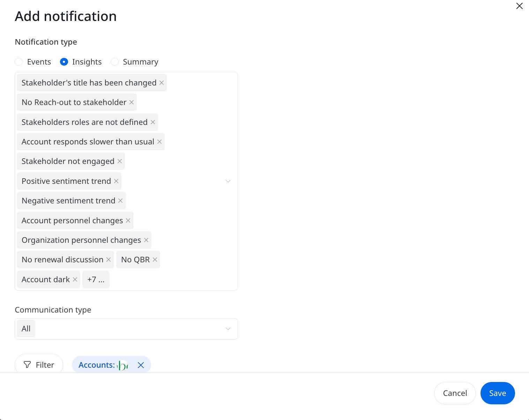The height and width of the screenshot is (420, 529).
Task: Expand the insights selection dropdown
Action: tap(228, 181)
